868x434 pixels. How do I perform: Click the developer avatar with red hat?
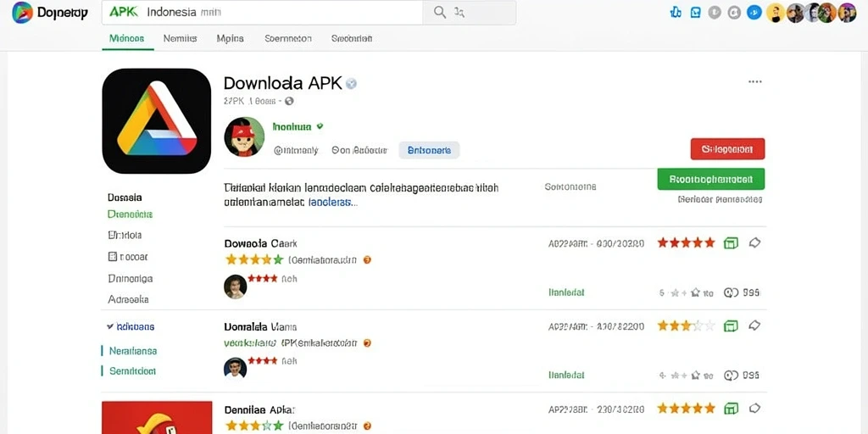coord(244,136)
